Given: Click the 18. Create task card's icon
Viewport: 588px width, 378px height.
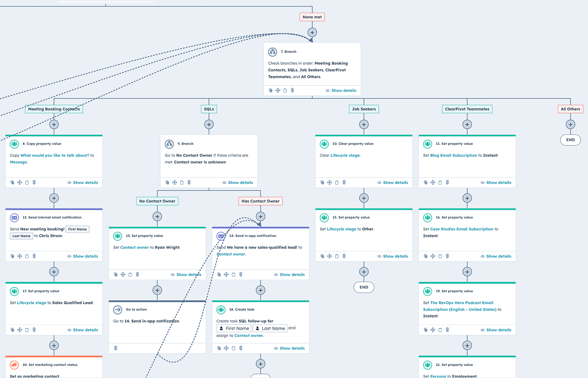Looking at the screenshot, I should 221,310.
